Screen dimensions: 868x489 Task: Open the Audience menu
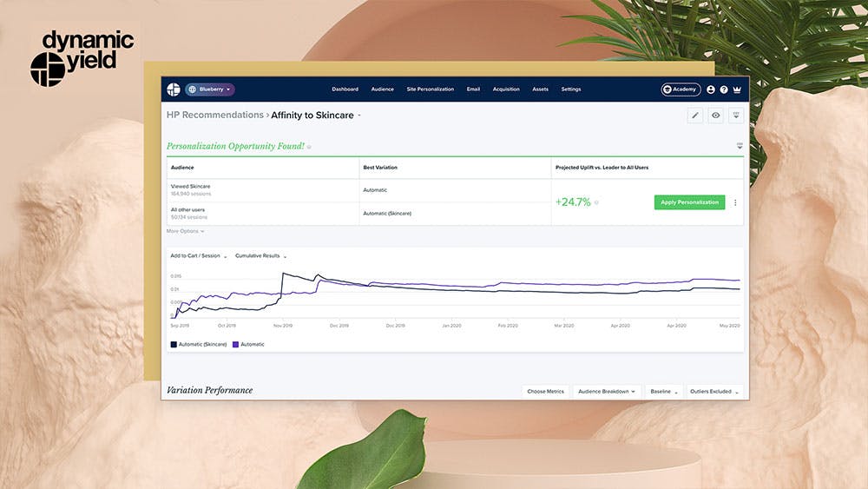click(382, 89)
